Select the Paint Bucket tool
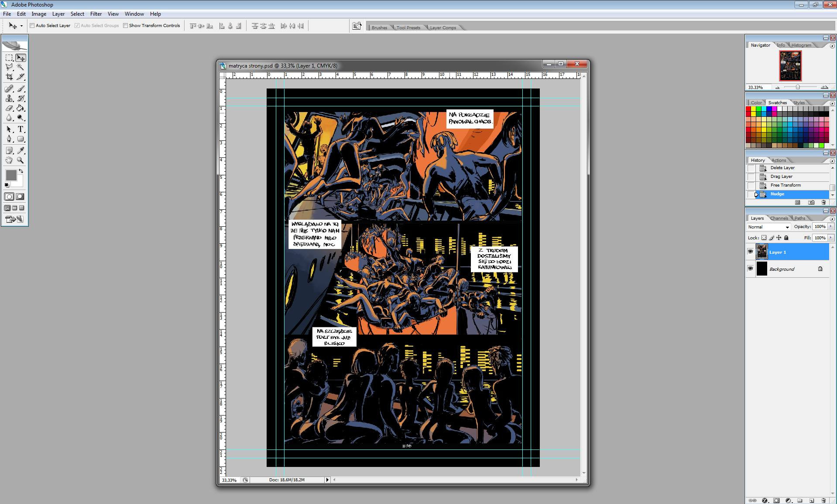Viewport: 837px width, 504px height. pos(20,108)
